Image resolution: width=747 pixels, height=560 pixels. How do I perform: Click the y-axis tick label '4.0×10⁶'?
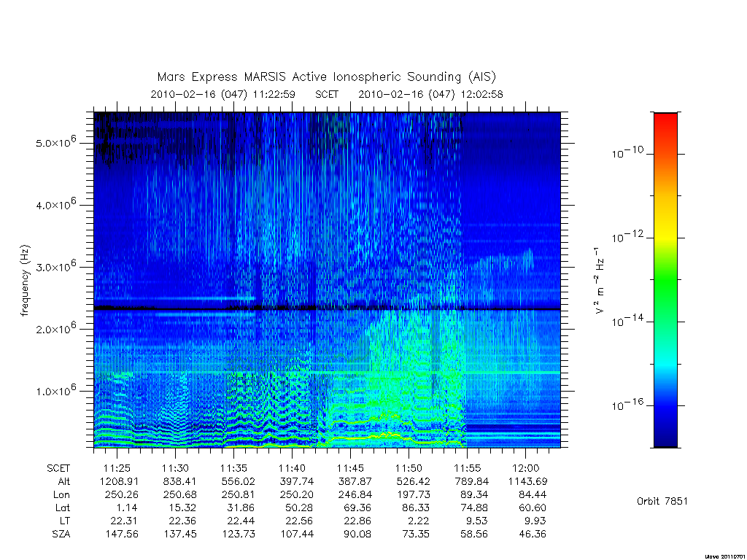tap(55, 204)
